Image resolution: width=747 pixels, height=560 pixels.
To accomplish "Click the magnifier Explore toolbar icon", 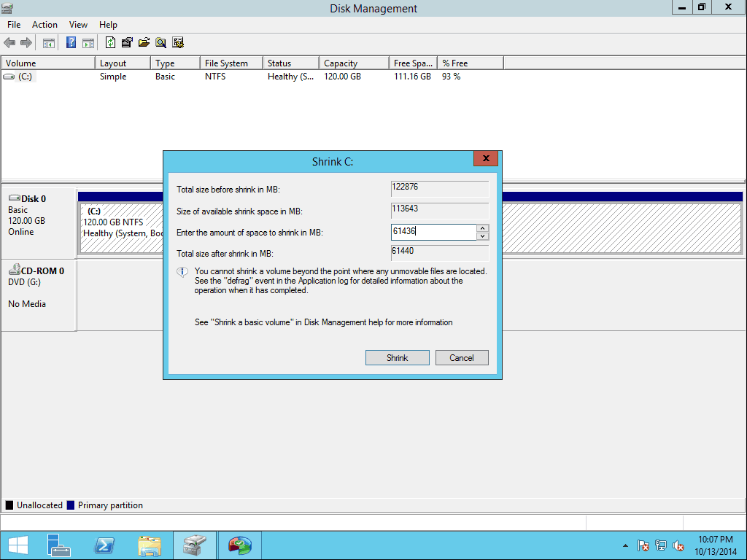I will (x=161, y=42).
